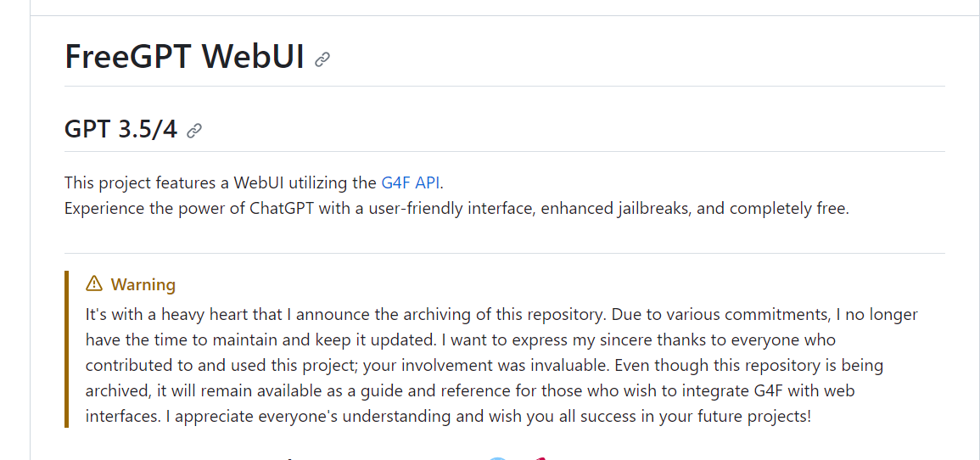Click the brown vertical bar of the warning
Screen dimensions: 980x460
tap(66, 349)
